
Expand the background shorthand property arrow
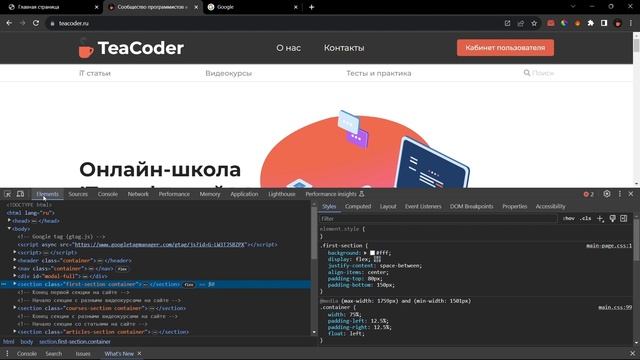click(365, 253)
